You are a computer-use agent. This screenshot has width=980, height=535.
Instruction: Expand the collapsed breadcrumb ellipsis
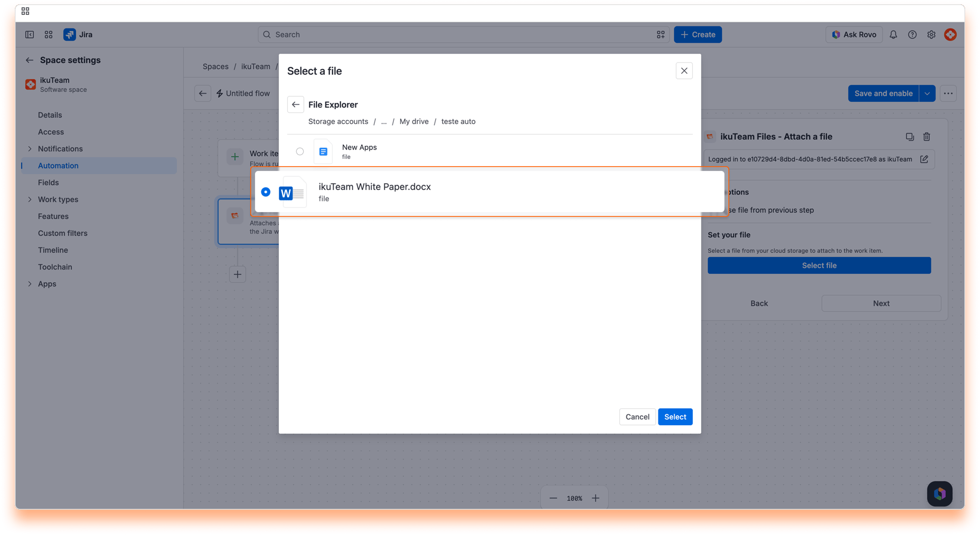[x=384, y=121]
